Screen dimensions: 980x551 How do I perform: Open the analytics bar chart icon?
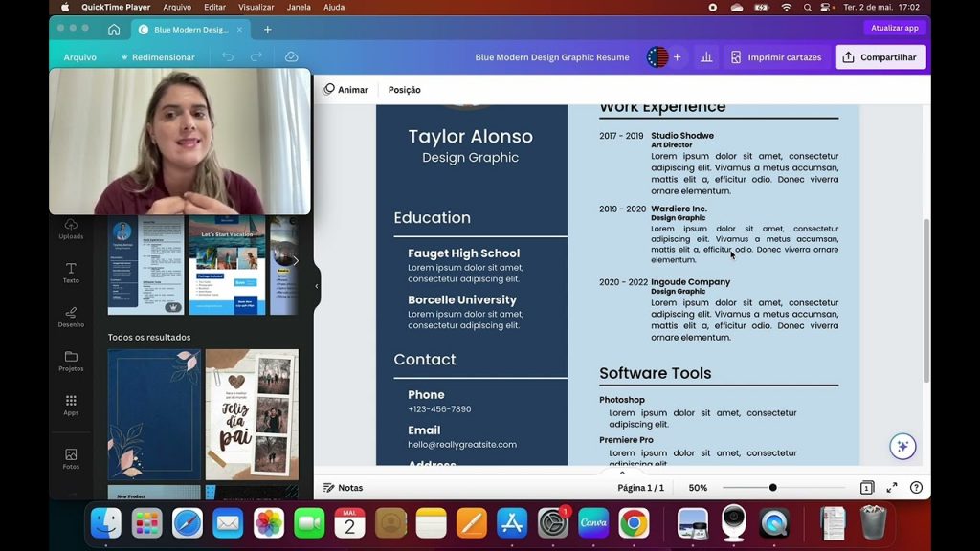(706, 56)
